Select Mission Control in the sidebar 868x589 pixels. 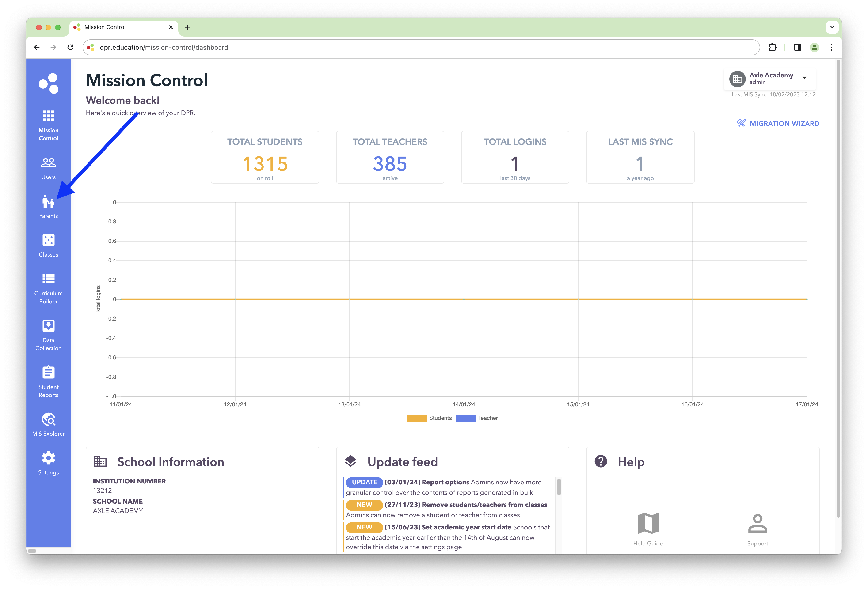48,125
